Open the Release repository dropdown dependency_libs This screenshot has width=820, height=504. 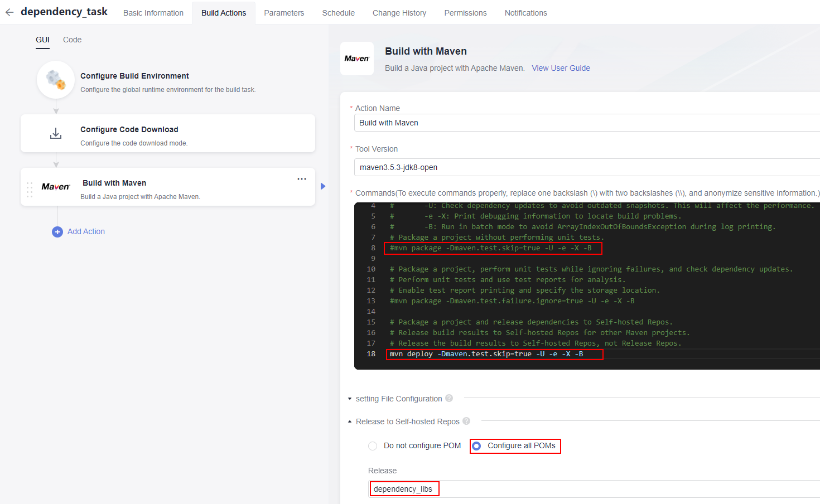tap(595, 489)
